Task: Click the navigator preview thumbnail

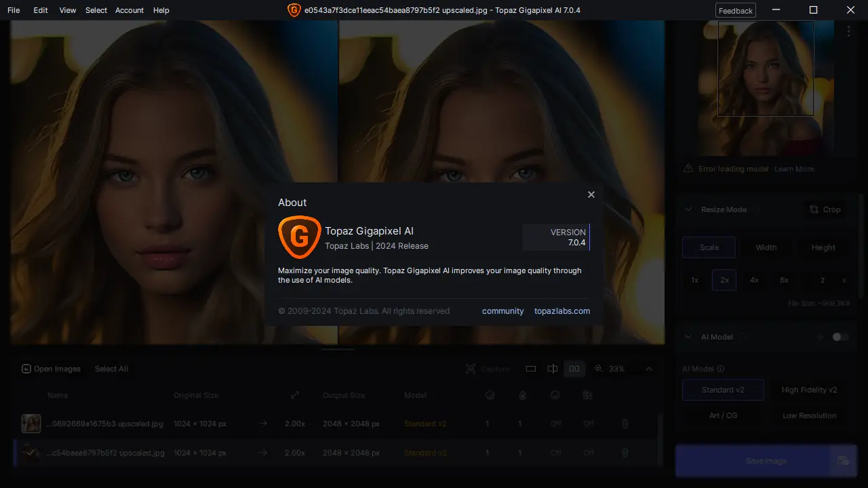Action: tap(766, 88)
